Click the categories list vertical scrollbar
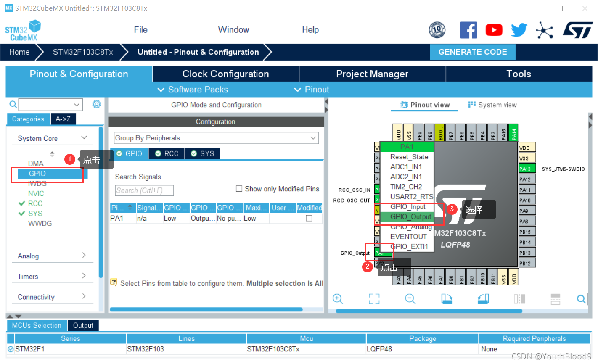The height and width of the screenshot is (364, 598). [101, 202]
